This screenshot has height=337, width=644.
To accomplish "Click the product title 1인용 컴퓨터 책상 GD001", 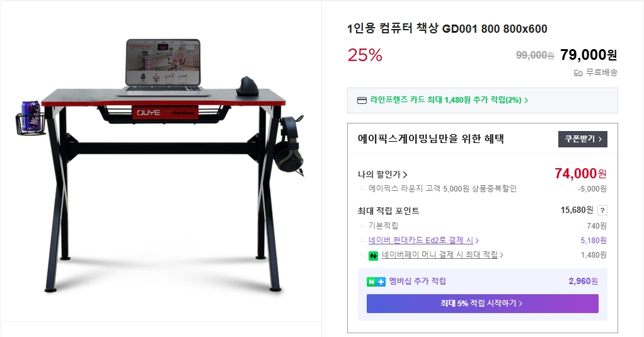I will [447, 29].
